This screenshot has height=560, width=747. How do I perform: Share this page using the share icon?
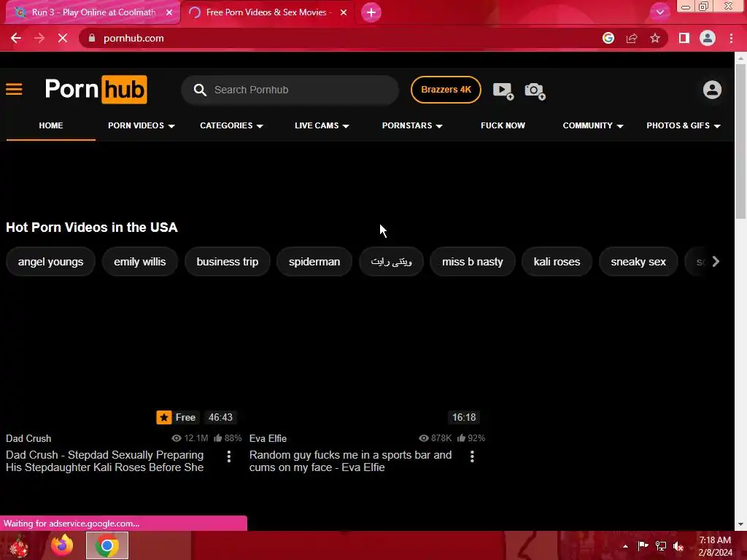632,38
